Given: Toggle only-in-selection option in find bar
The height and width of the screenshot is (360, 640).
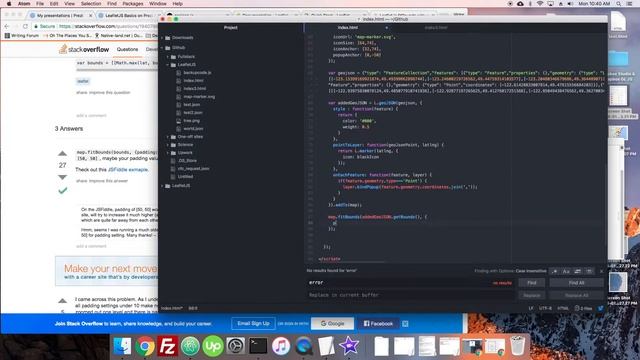Looking at the screenshot, I should (x=578, y=271).
